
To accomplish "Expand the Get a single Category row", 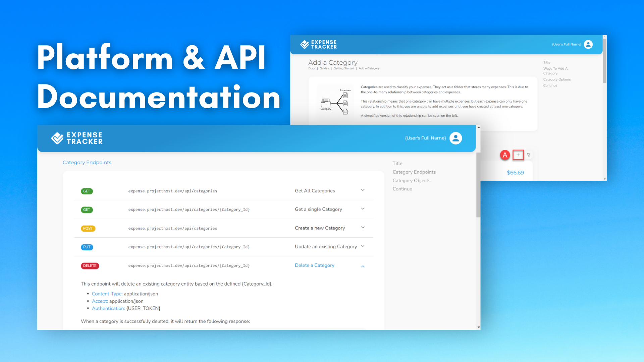I will click(363, 209).
